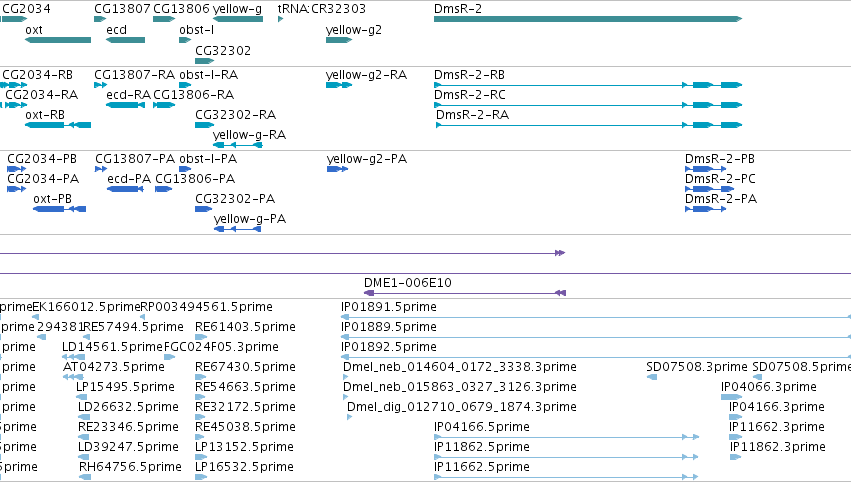This screenshot has width=851, height=482.
Task: Select IP11662.5prime EST label
Action: [x=482, y=467]
